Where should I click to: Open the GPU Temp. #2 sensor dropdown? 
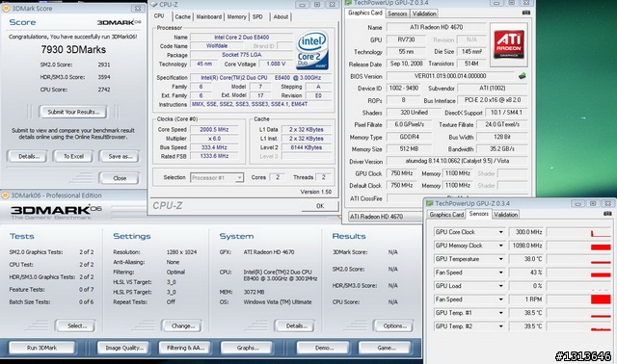(x=500, y=326)
